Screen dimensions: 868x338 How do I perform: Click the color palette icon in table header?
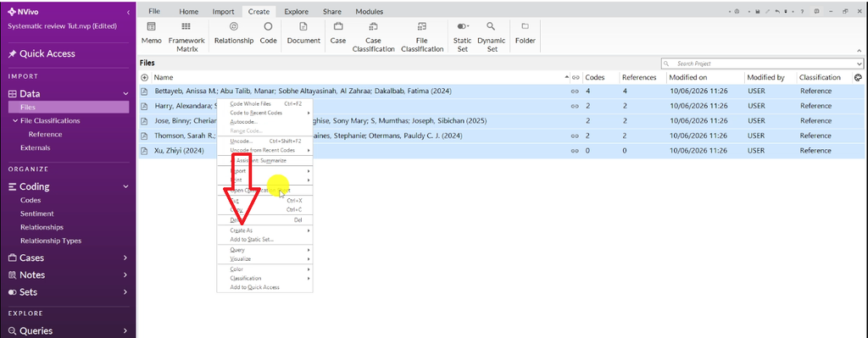click(858, 77)
